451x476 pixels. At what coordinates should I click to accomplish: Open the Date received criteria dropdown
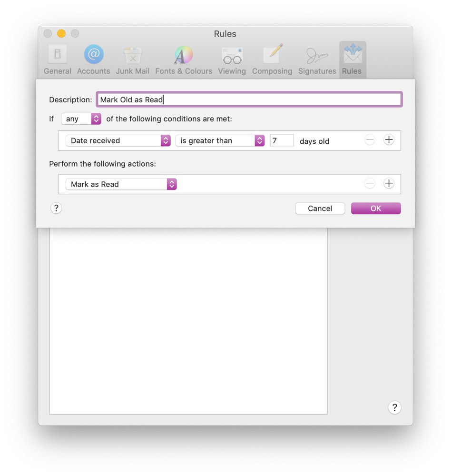point(118,140)
